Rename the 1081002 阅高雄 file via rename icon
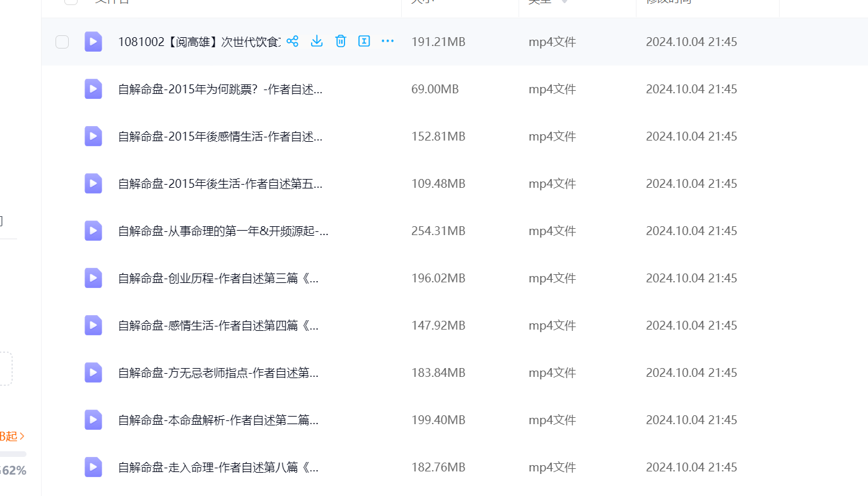 point(364,42)
